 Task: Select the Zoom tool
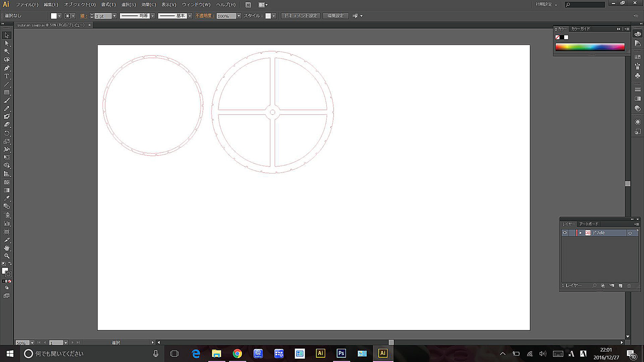point(6,256)
